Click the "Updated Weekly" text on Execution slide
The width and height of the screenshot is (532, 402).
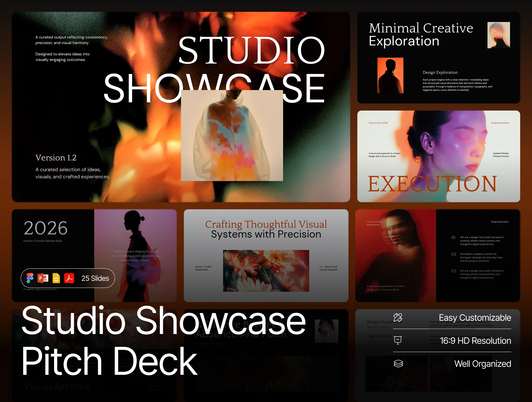[501, 153]
